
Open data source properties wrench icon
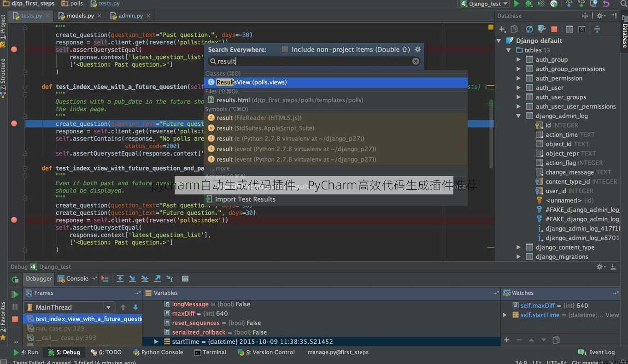(542, 29)
